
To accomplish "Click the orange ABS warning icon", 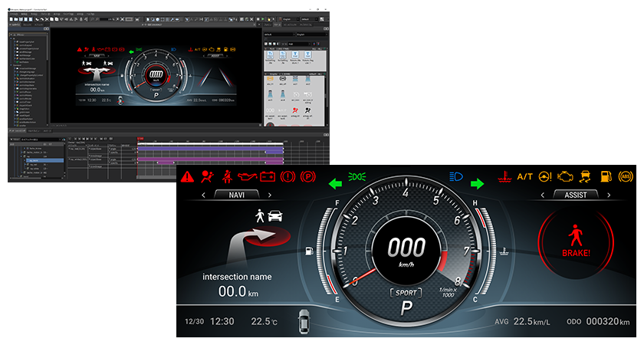I will click(x=626, y=177).
